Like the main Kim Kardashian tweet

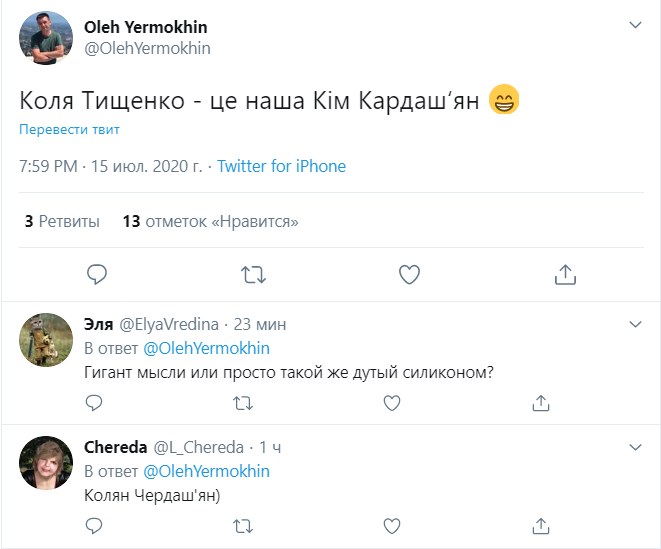[x=408, y=273]
